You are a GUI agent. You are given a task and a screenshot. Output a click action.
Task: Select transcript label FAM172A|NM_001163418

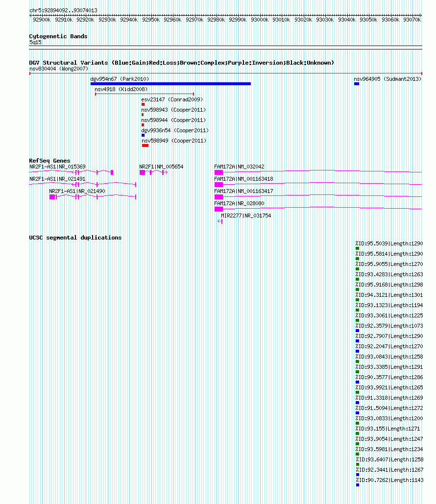244,179
